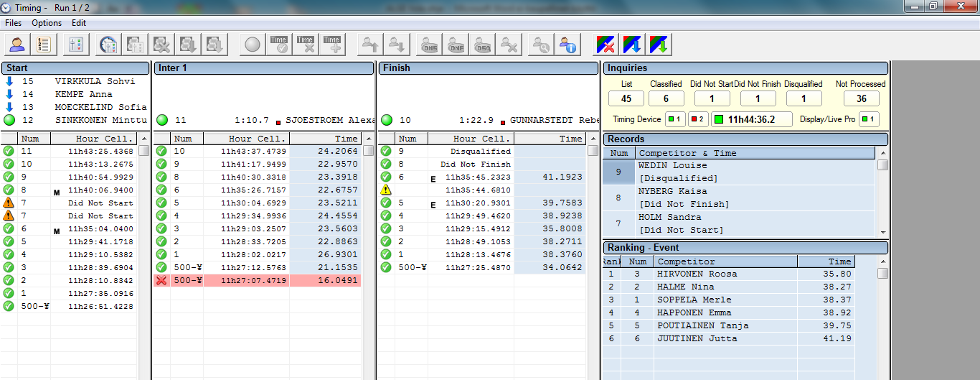Click the Not Processed field showing 36
The image size is (980, 380).
861,98
